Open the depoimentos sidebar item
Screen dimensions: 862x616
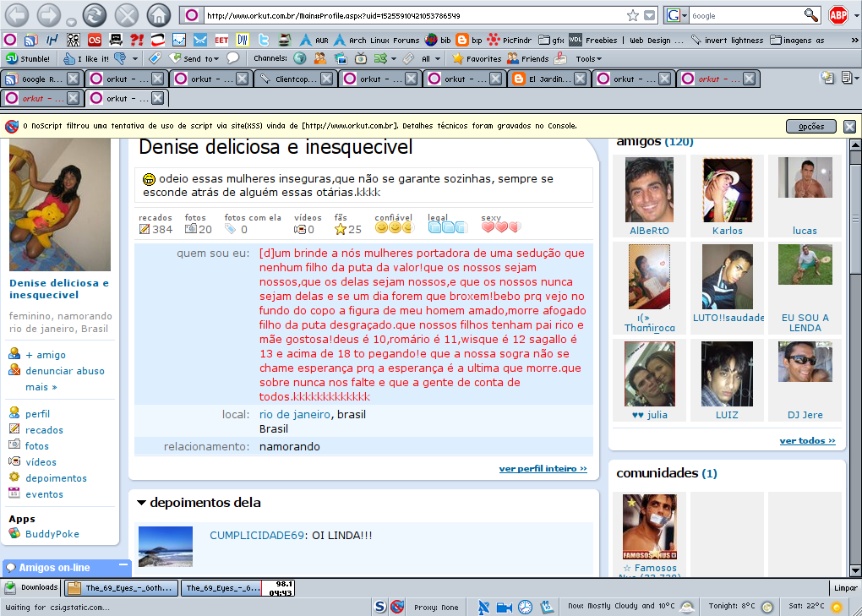pyautogui.click(x=56, y=478)
